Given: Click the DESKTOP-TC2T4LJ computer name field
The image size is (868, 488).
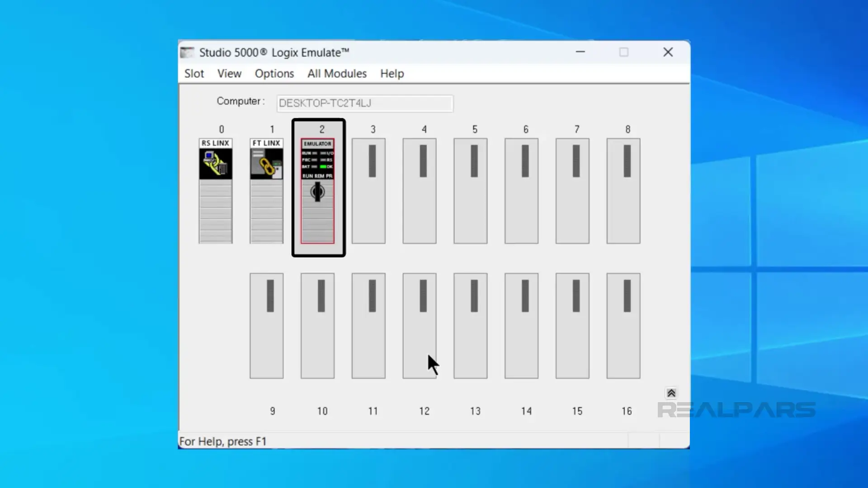Looking at the screenshot, I should 364,103.
